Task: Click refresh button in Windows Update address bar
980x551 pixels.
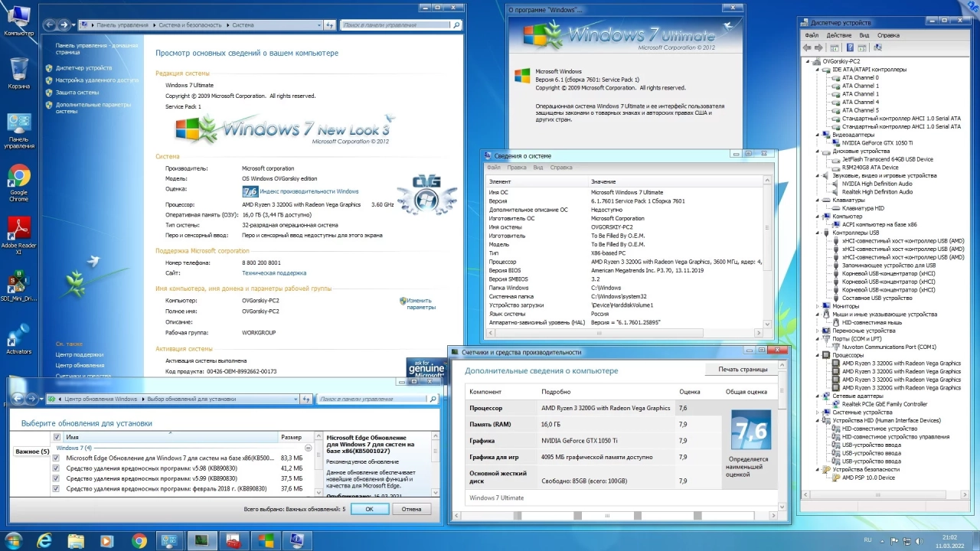Action: 306,399
